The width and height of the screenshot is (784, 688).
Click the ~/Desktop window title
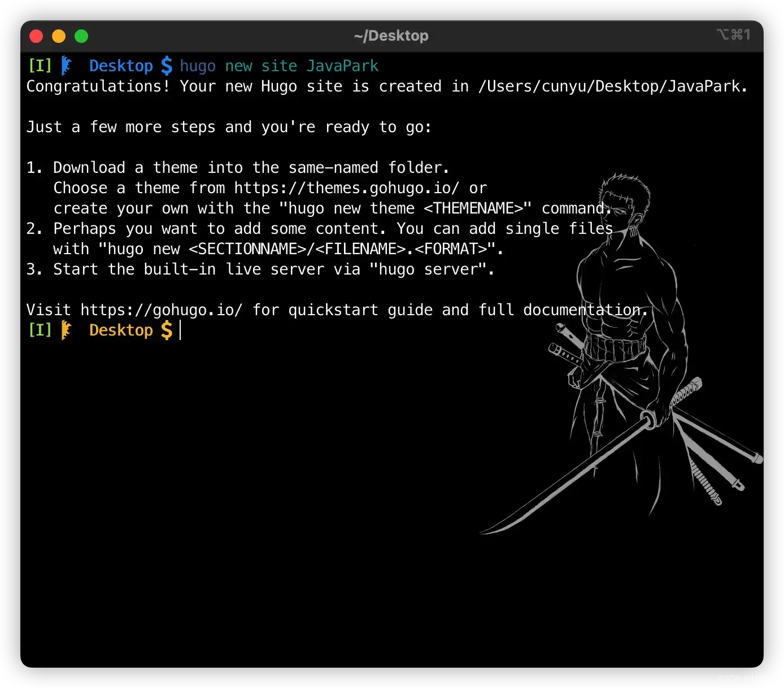(x=391, y=36)
